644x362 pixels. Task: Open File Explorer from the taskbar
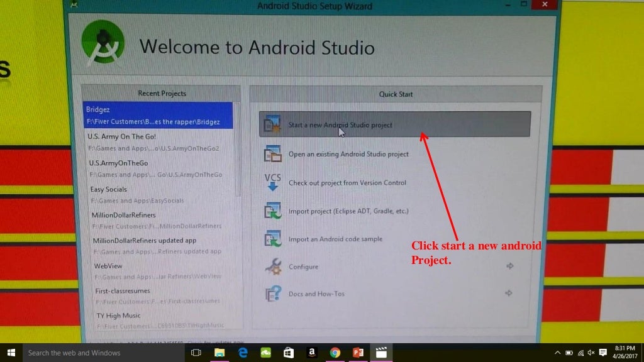[x=219, y=353]
